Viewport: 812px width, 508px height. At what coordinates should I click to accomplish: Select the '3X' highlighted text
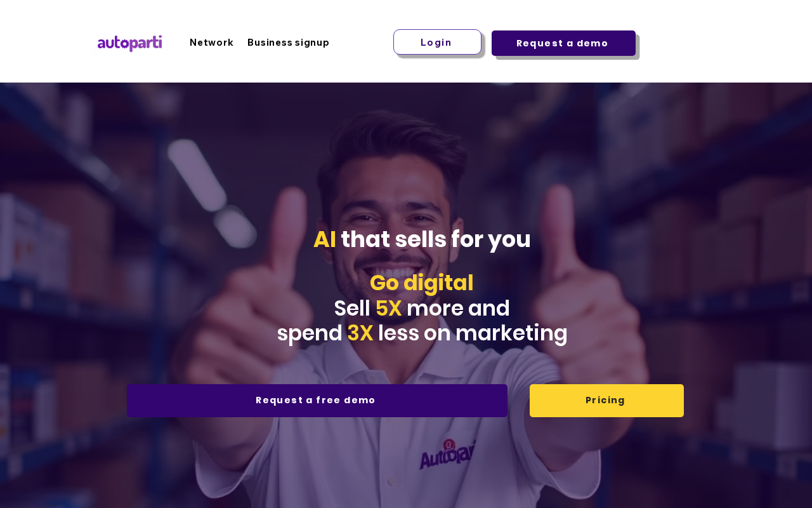(x=360, y=333)
